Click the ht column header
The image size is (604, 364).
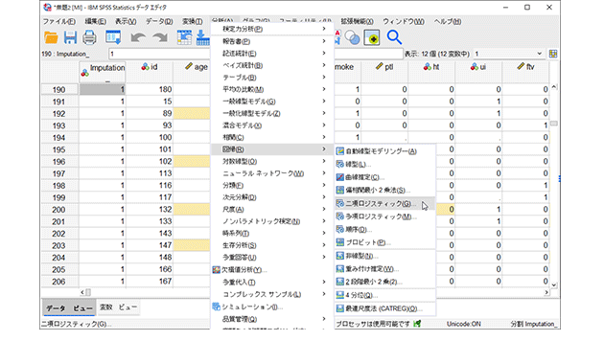point(431,72)
